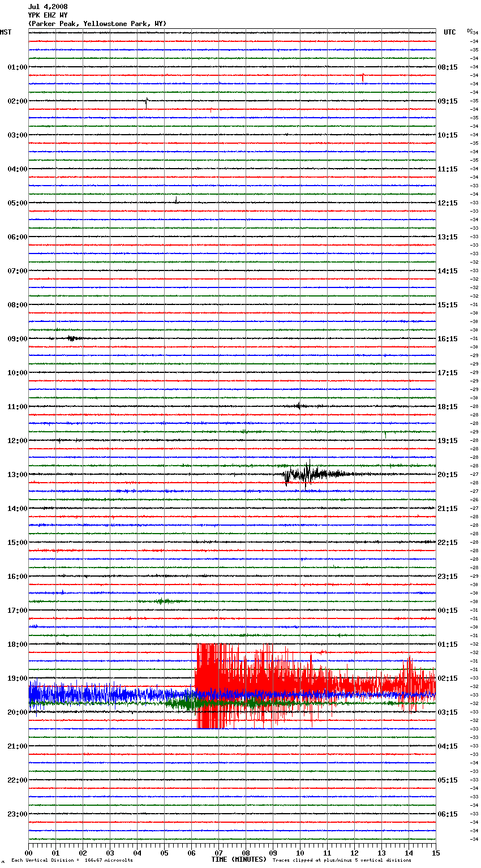Click the '11:00' MST time label

click(x=18, y=407)
